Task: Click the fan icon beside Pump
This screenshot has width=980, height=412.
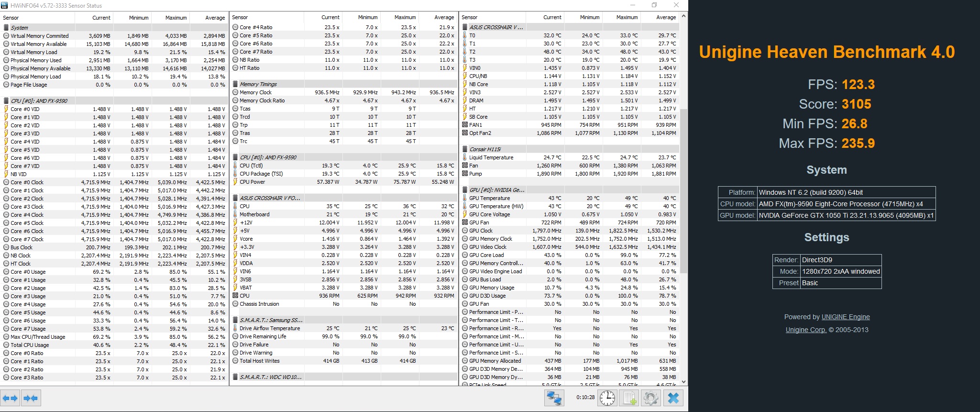Action: tap(465, 174)
